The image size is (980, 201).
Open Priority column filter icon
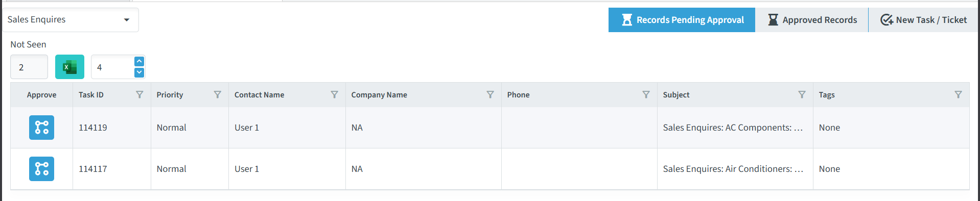pos(218,94)
